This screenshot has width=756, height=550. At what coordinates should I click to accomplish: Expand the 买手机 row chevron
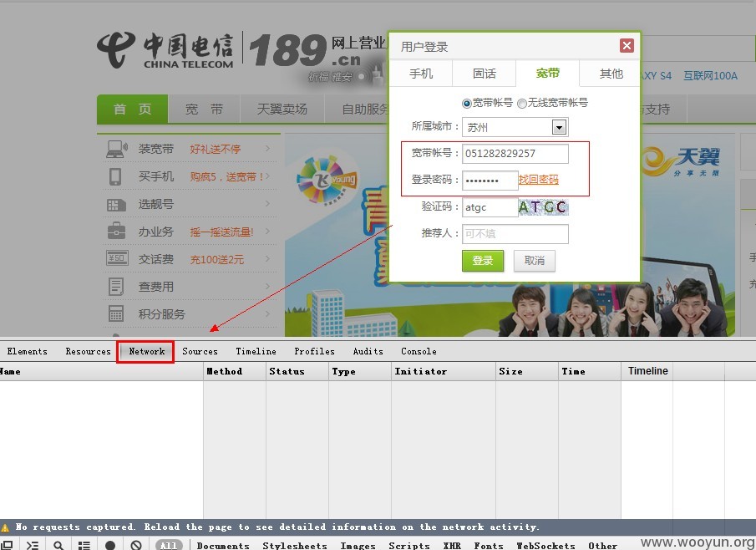(x=267, y=176)
